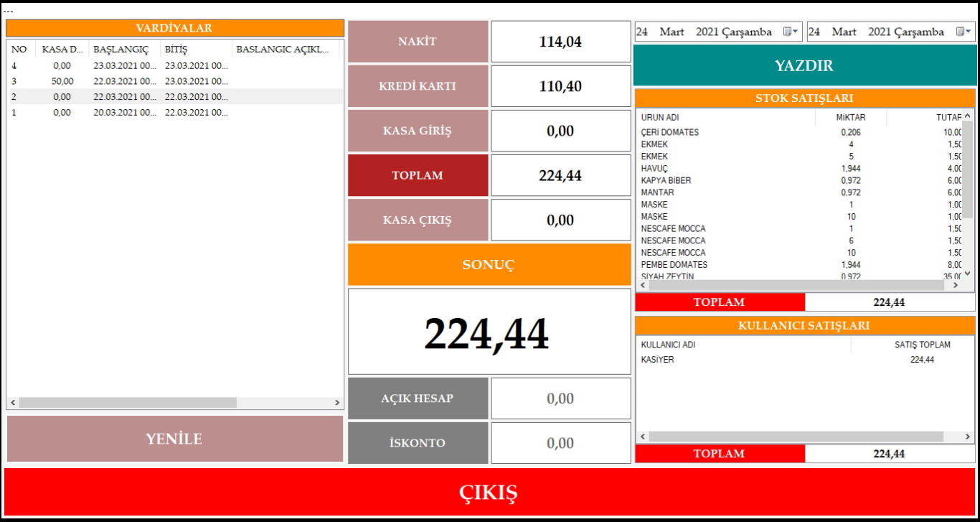The height and width of the screenshot is (522, 980).
Task: Sort by the MİKTAR column header
Action: click(851, 117)
